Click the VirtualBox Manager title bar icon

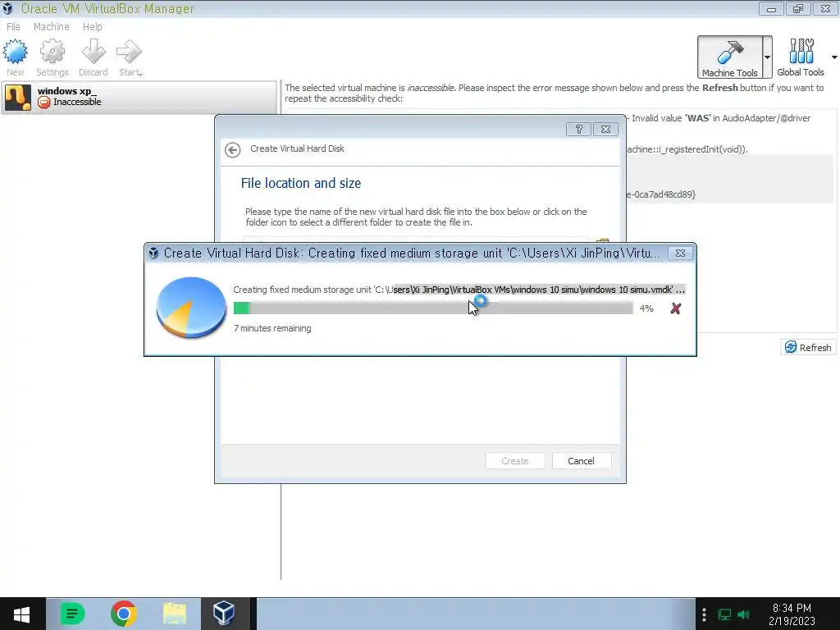pos(8,8)
